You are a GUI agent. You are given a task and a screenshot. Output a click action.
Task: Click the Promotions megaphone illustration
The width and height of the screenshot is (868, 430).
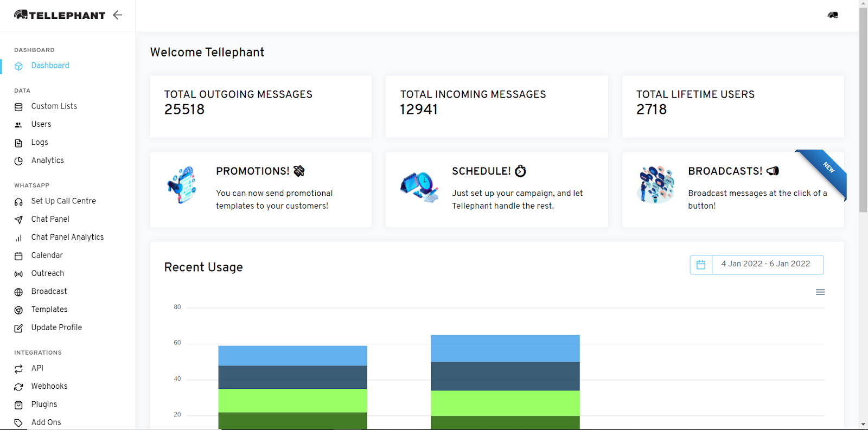182,185
